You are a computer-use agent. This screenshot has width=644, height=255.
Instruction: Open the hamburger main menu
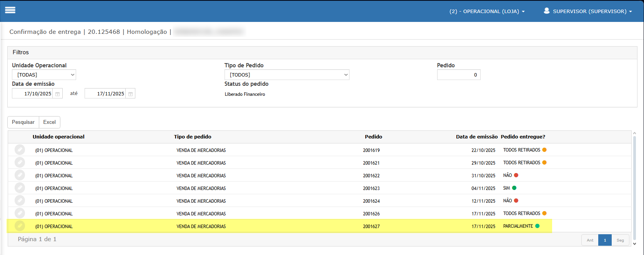click(x=10, y=10)
